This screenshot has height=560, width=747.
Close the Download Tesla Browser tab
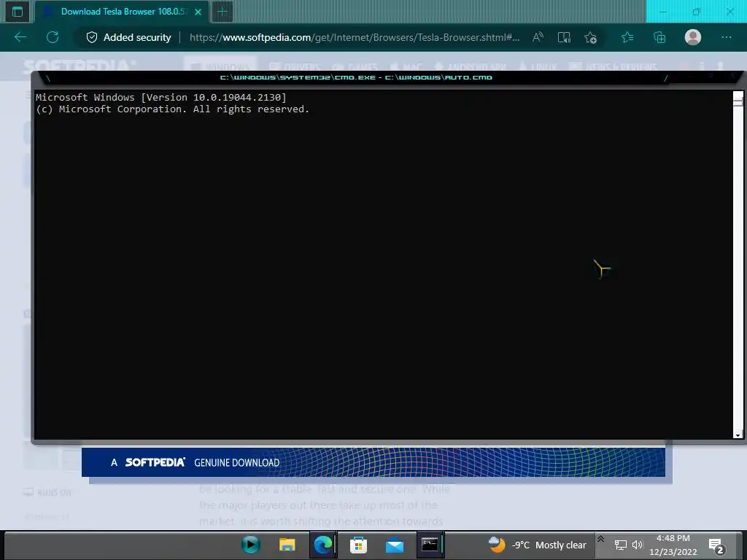point(198,12)
